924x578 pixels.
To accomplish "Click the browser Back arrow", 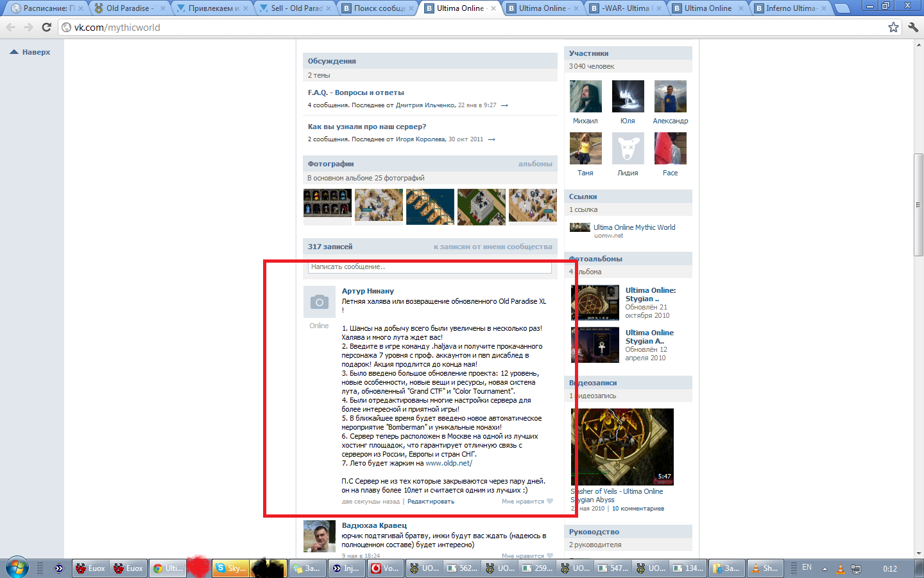I will tap(10, 27).
